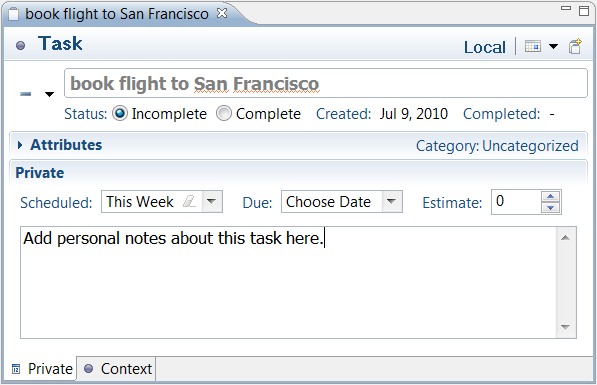Viewport: 597px width, 385px height.
Task: Click the new subtask clipboard icon
Action: [x=575, y=46]
